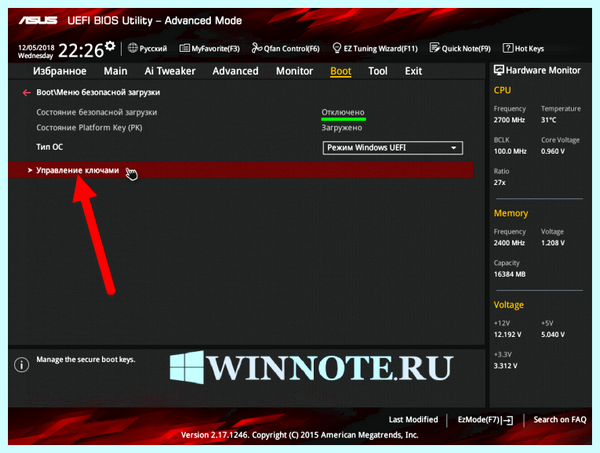600x453 pixels.
Task: Click the Тип ОС label
Action: point(49,147)
